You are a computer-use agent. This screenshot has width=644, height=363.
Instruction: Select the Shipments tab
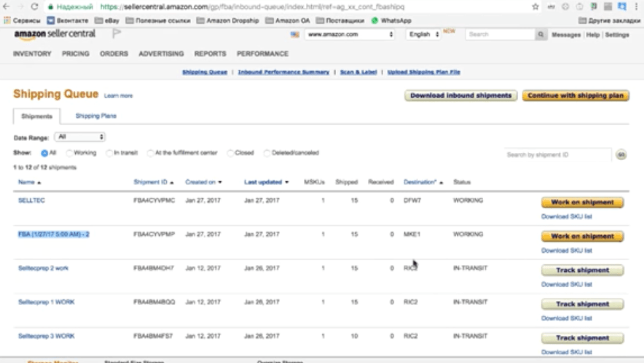pyautogui.click(x=37, y=116)
